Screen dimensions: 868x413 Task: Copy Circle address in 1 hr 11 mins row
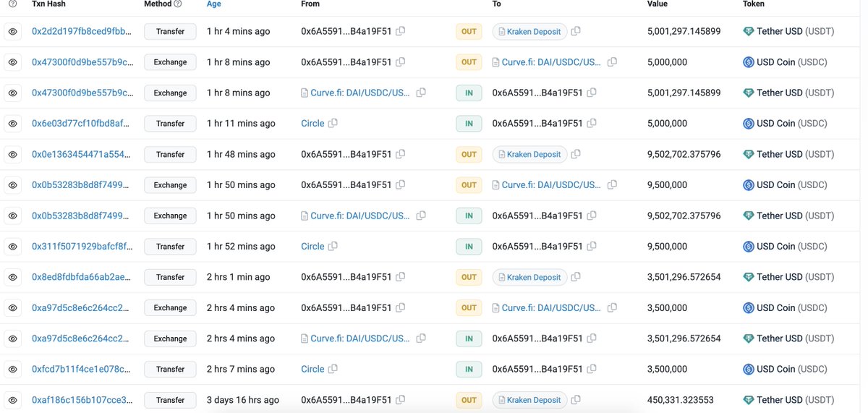333,124
